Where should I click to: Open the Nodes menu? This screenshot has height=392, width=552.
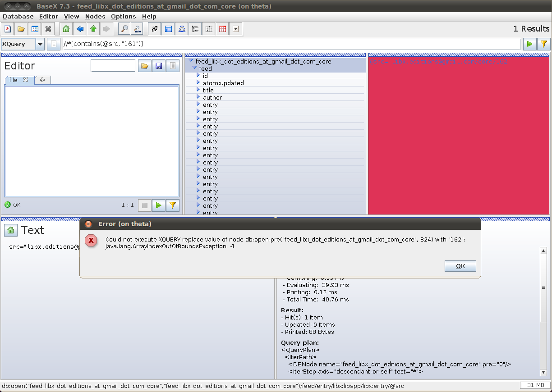(x=95, y=17)
